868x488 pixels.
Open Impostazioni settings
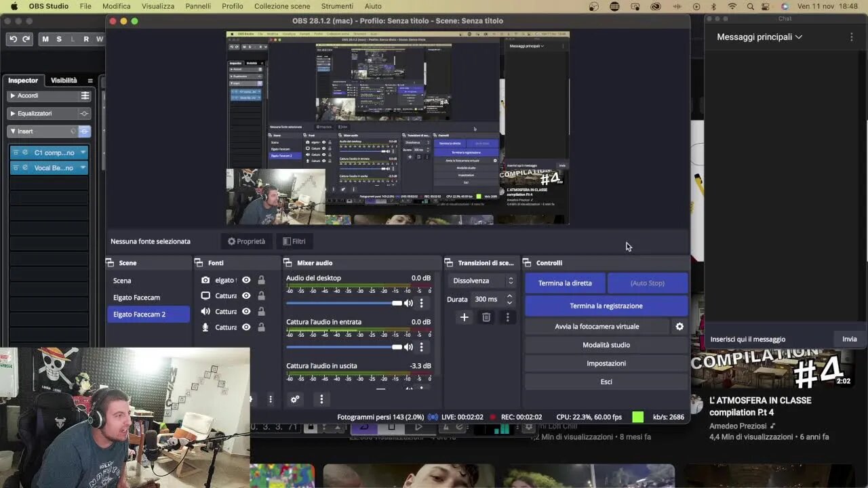[x=606, y=363]
